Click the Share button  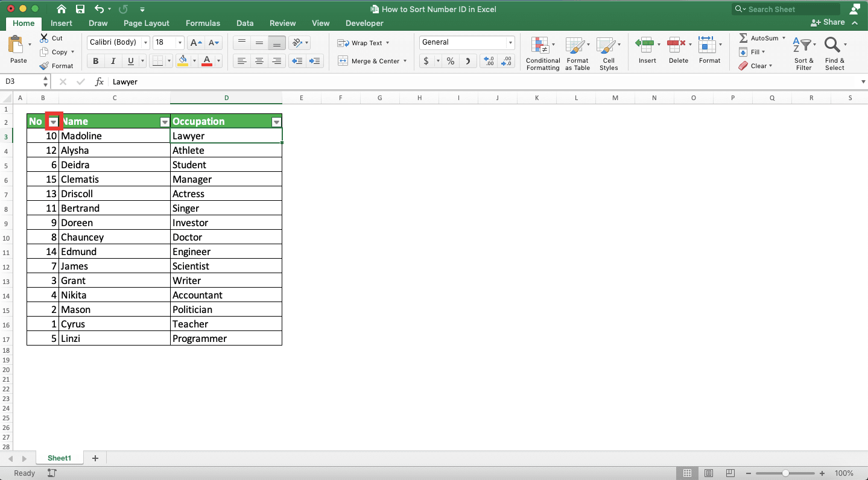pyautogui.click(x=828, y=22)
